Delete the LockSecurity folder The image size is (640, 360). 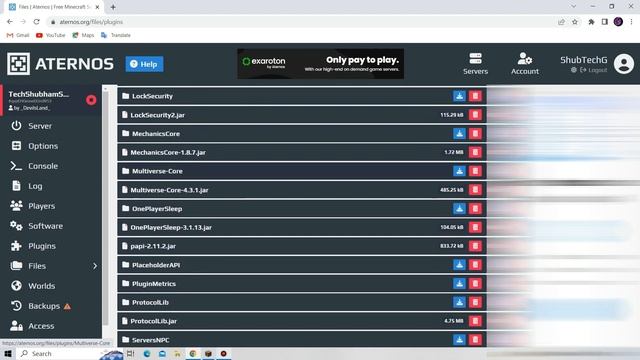pos(475,96)
